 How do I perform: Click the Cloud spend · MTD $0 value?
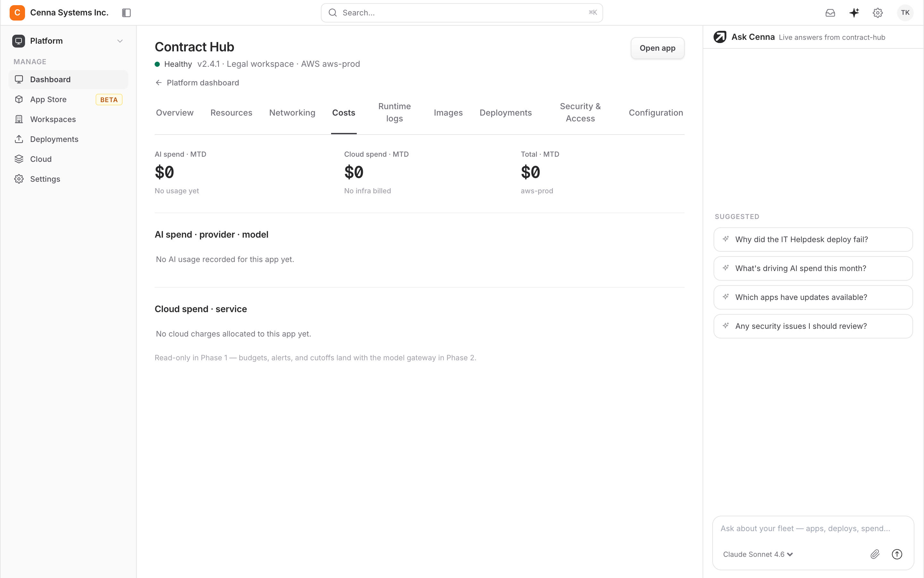pyautogui.click(x=354, y=172)
